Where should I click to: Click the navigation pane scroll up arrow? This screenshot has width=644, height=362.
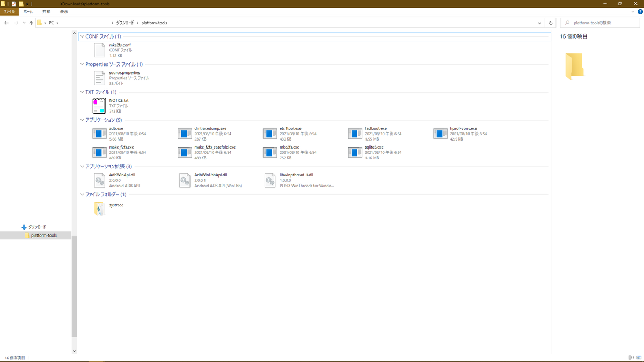74,33
